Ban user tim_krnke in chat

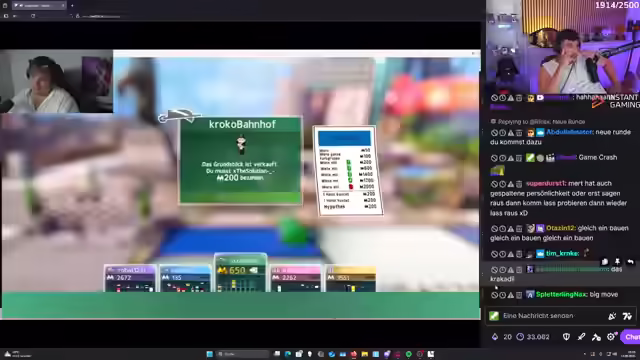[x=494, y=254]
